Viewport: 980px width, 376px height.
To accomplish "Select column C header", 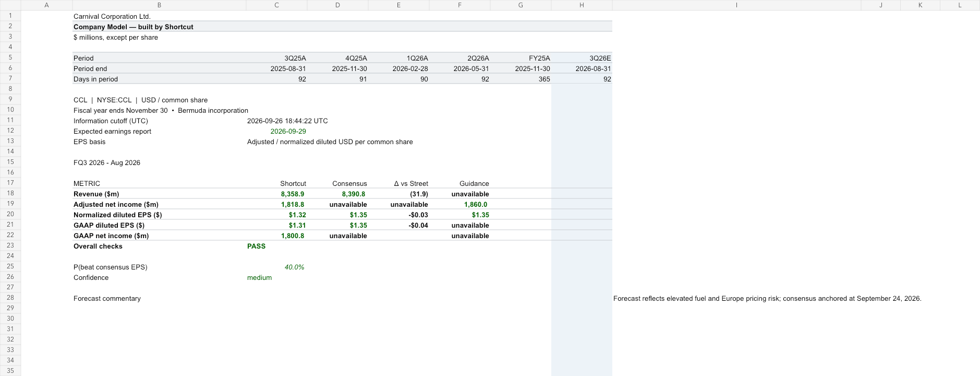I will (276, 5).
